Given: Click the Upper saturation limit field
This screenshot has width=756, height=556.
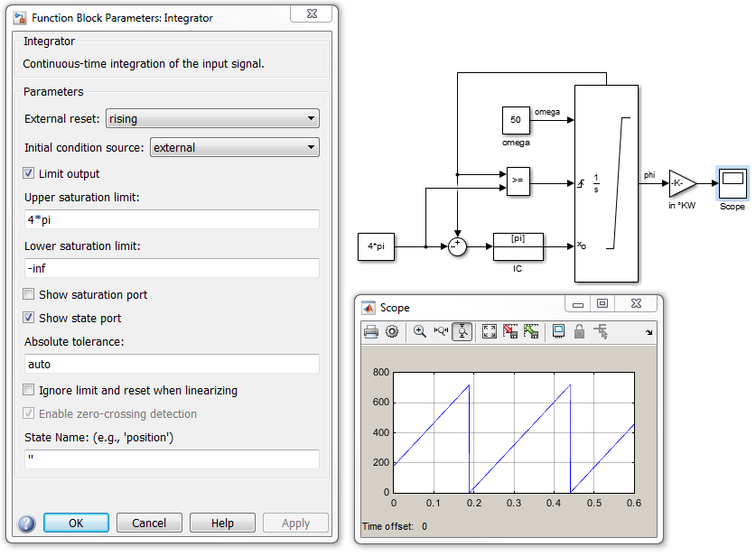Looking at the screenshot, I should coord(172,219).
